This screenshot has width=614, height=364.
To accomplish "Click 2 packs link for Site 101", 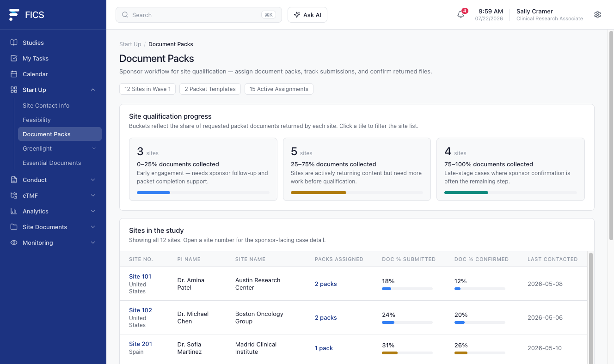I will (325, 284).
